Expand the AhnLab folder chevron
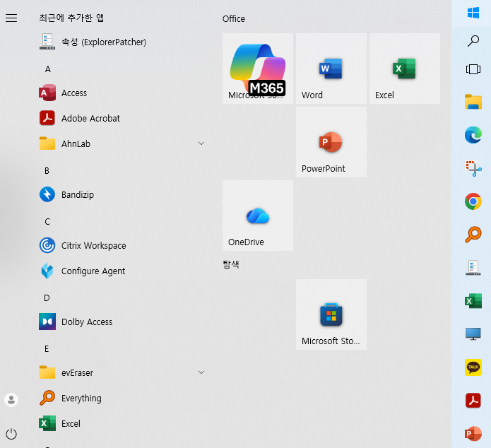Image resolution: width=491 pixels, height=448 pixels. tap(201, 143)
